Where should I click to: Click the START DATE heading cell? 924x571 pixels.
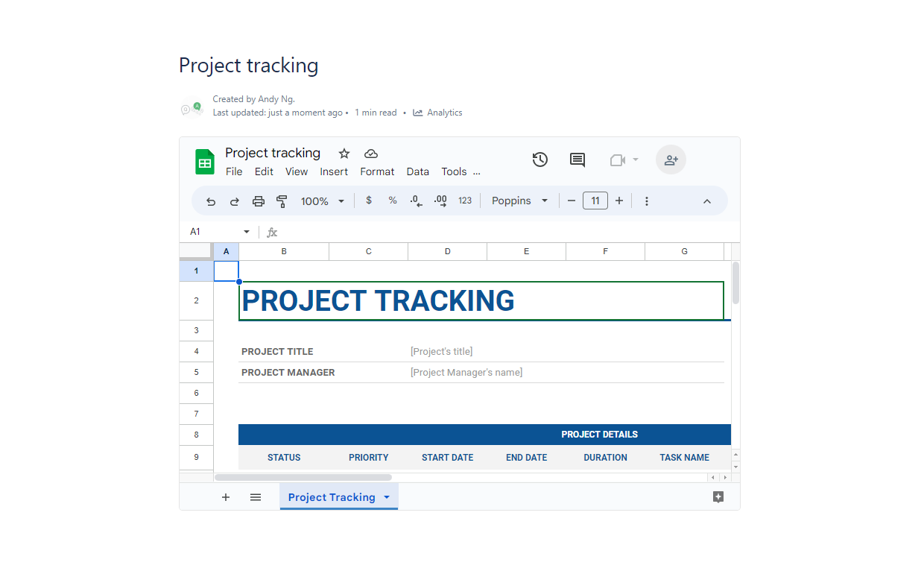[x=447, y=457]
